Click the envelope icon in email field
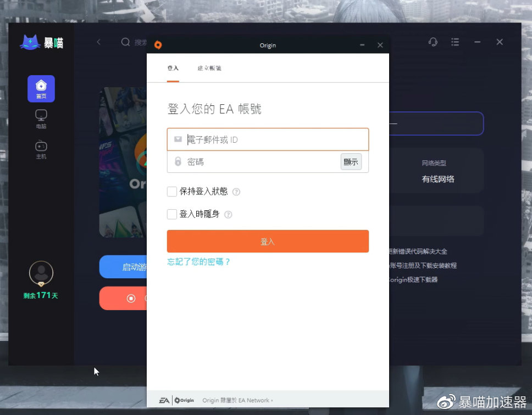The width and height of the screenshot is (532, 415). point(178,139)
